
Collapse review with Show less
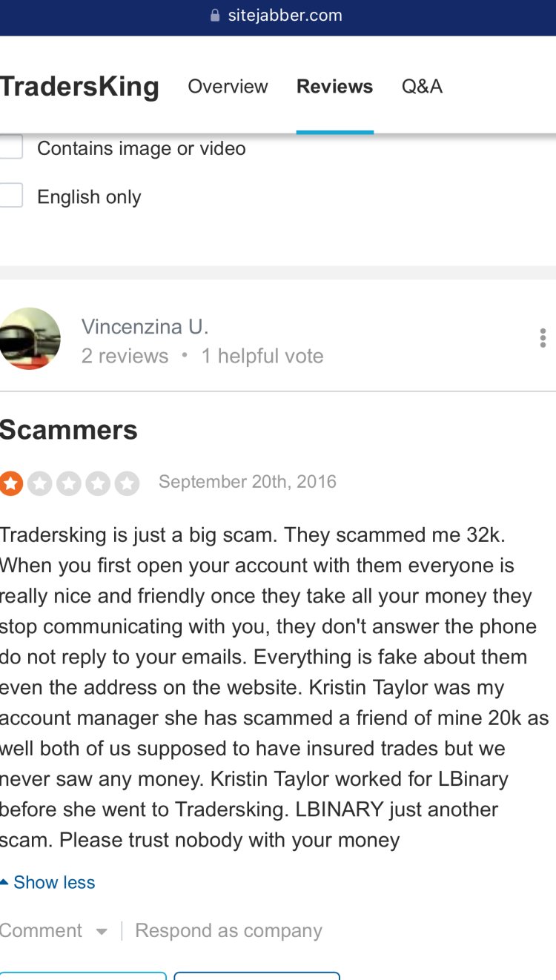tap(54, 882)
